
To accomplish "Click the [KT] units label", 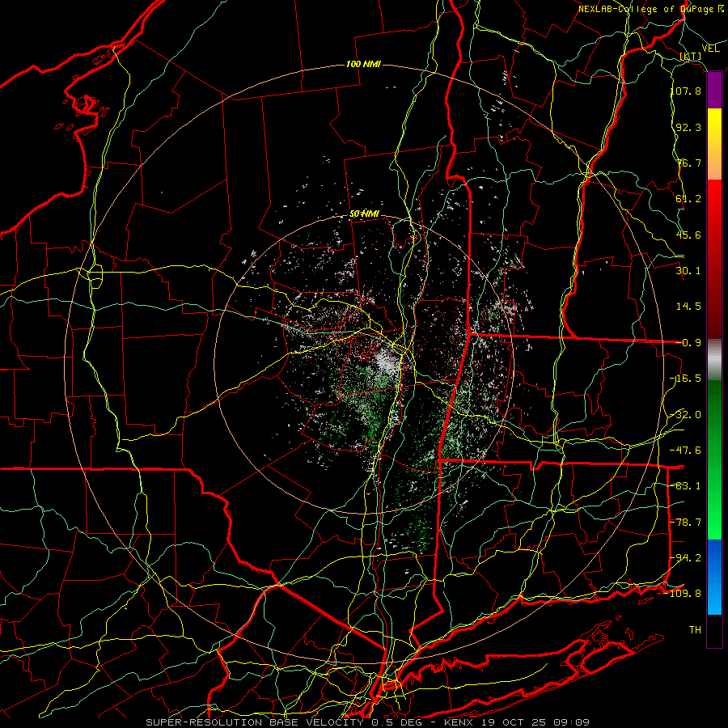I will click(691, 56).
